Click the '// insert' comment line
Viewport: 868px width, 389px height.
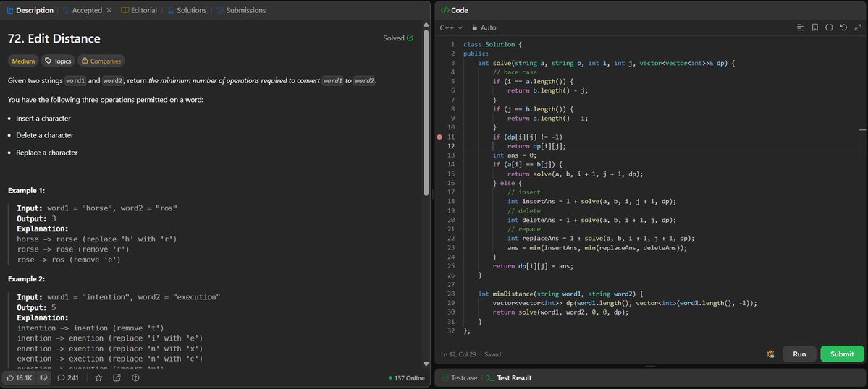(x=524, y=192)
